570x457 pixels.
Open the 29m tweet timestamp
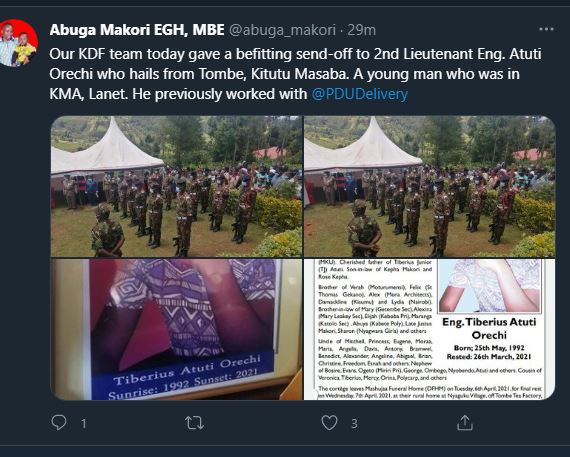(x=361, y=30)
